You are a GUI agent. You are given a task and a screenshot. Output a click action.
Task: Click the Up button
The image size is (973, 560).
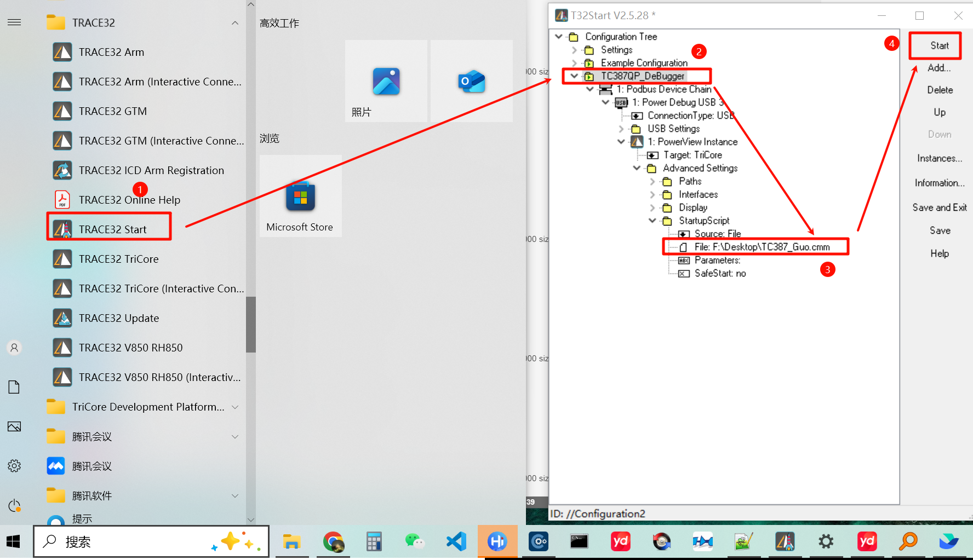(x=940, y=112)
